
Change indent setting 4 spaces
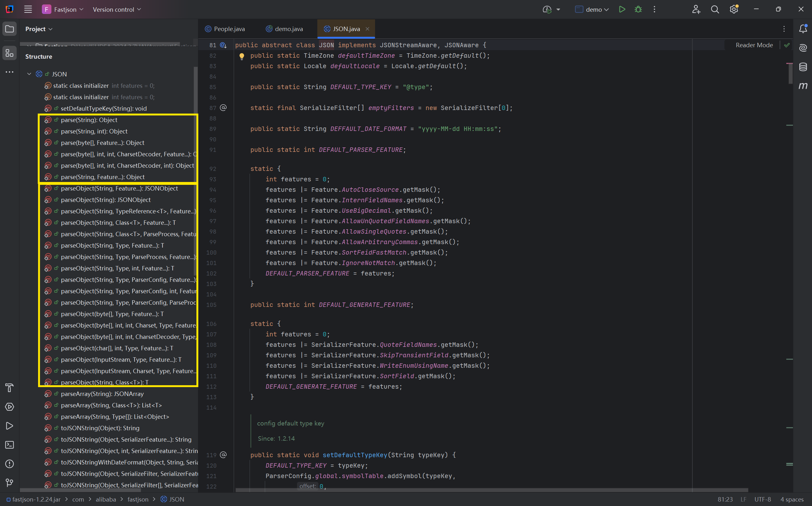coord(792,499)
